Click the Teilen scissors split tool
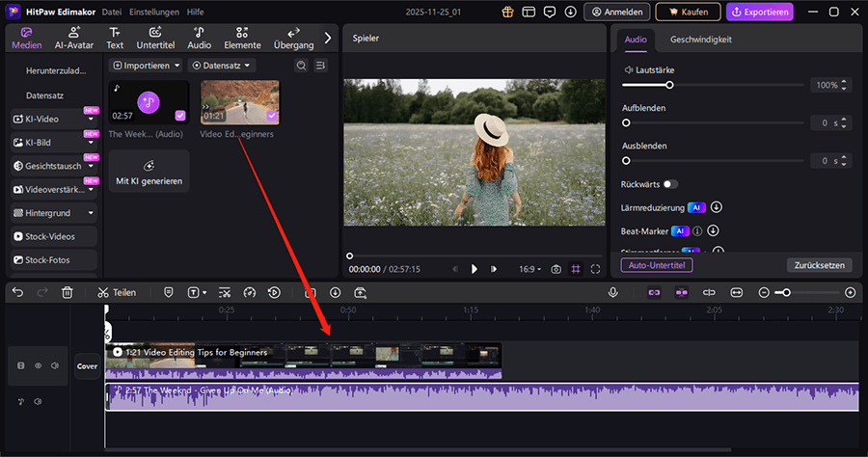The height and width of the screenshot is (457, 868). coord(117,292)
